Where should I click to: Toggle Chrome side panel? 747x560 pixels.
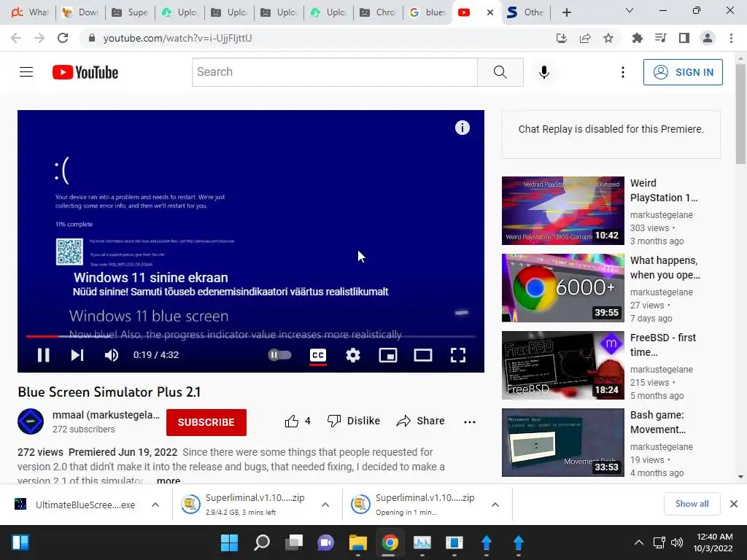(684, 38)
